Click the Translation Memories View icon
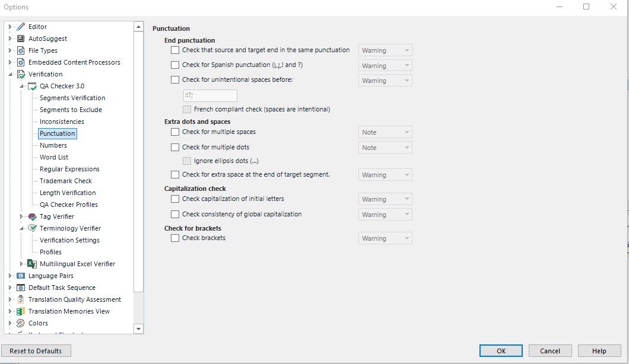The height and width of the screenshot is (364, 629). tap(21, 311)
